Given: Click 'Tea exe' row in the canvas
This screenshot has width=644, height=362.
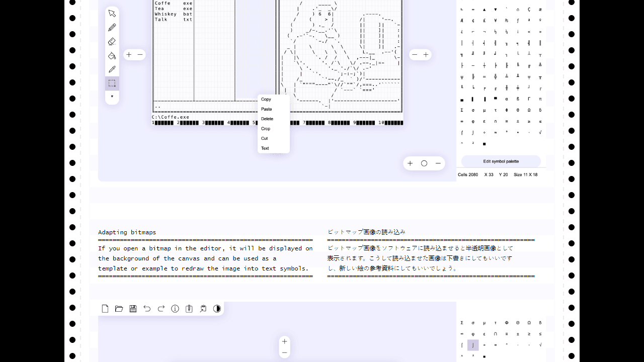Looking at the screenshot, I should (173, 9).
